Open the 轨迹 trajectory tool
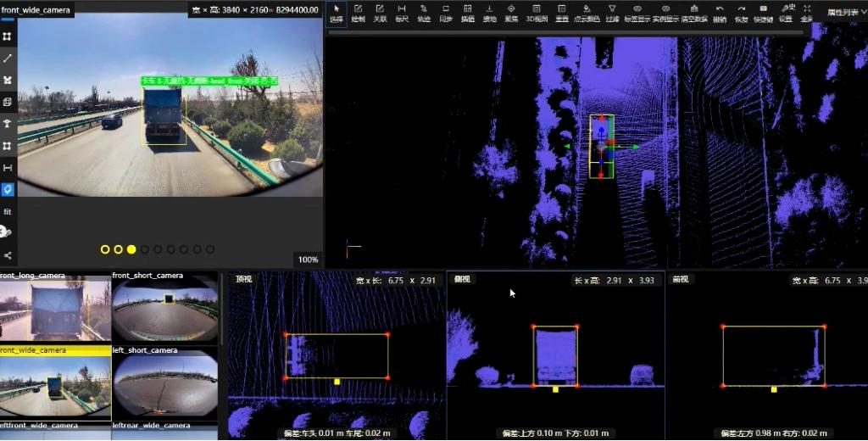Screen dimensions: 868x441 [x=424, y=14]
